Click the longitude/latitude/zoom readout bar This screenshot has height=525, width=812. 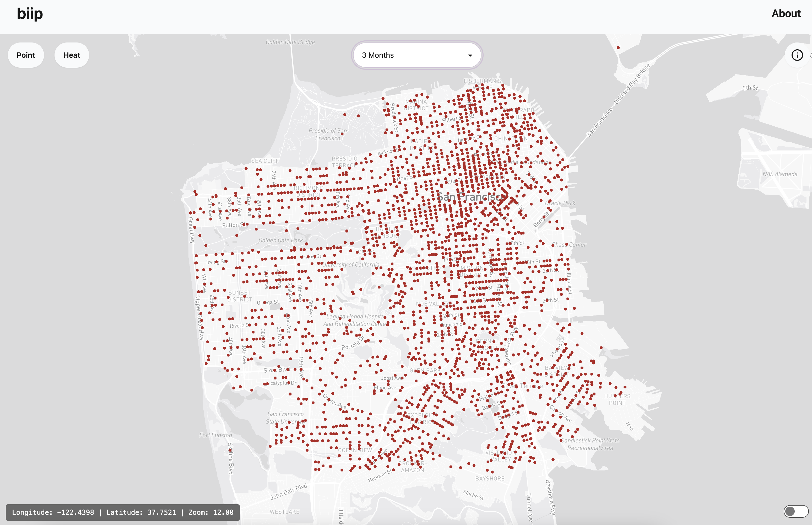(123, 512)
